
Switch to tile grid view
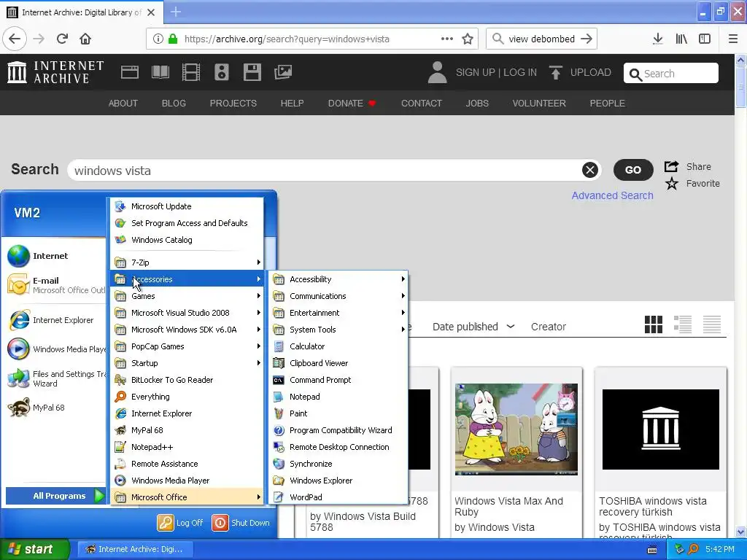(x=653, y=324)
